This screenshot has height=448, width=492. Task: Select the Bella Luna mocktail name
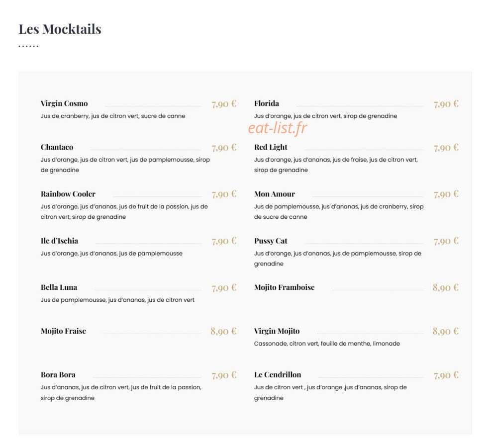click(x=59, y=287)
